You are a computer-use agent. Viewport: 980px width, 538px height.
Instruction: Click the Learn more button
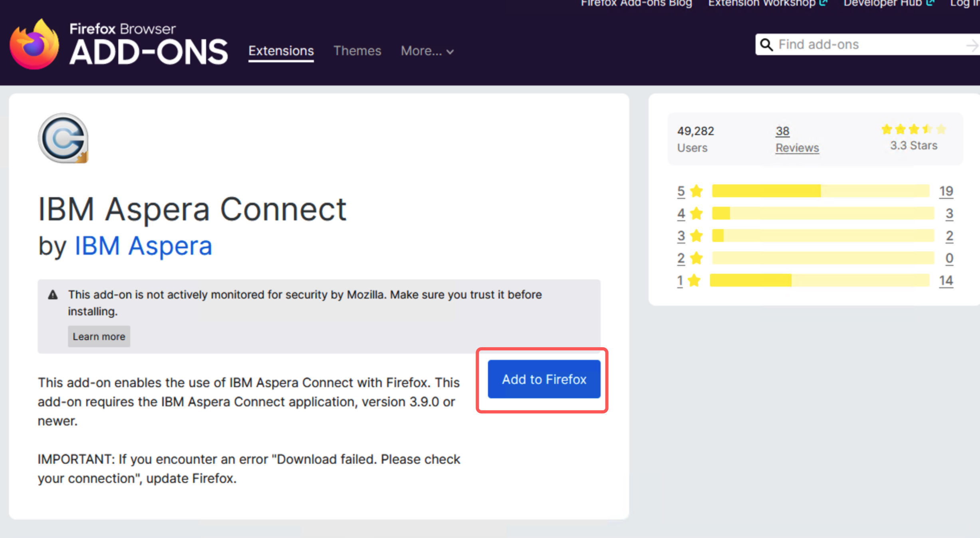99,336
